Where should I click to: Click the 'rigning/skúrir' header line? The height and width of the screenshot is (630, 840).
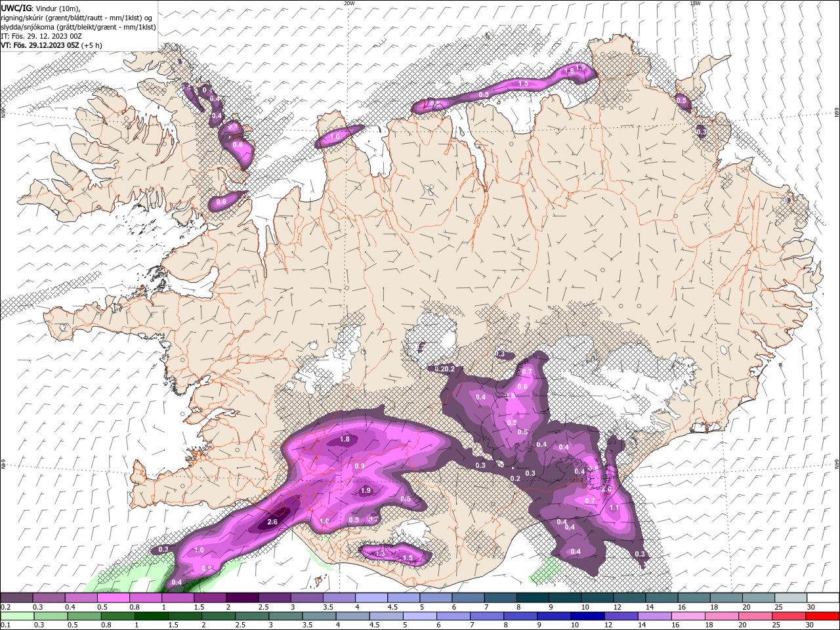(x=77, y=18)
